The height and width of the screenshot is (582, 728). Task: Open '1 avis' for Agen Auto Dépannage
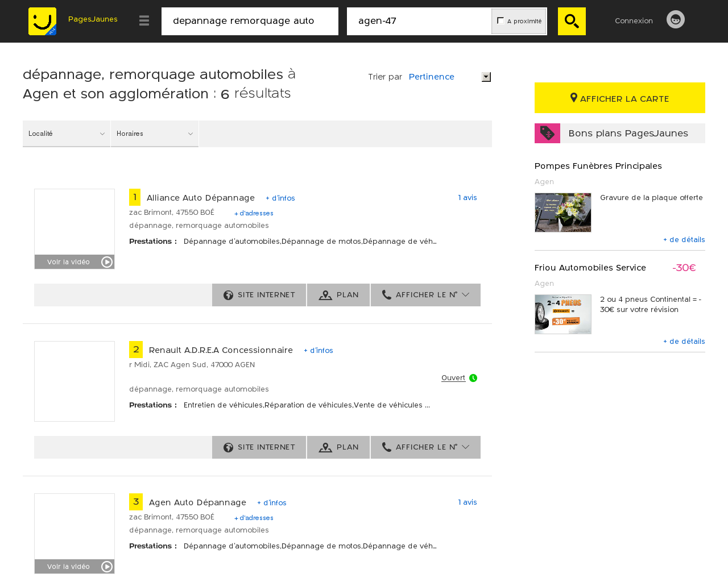(468, 502)
